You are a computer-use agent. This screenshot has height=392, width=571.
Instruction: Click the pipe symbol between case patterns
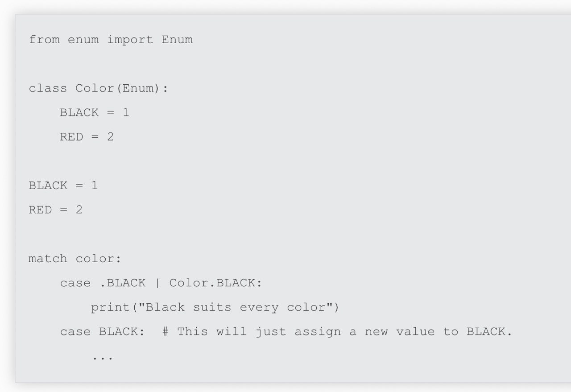pos(157,283)
